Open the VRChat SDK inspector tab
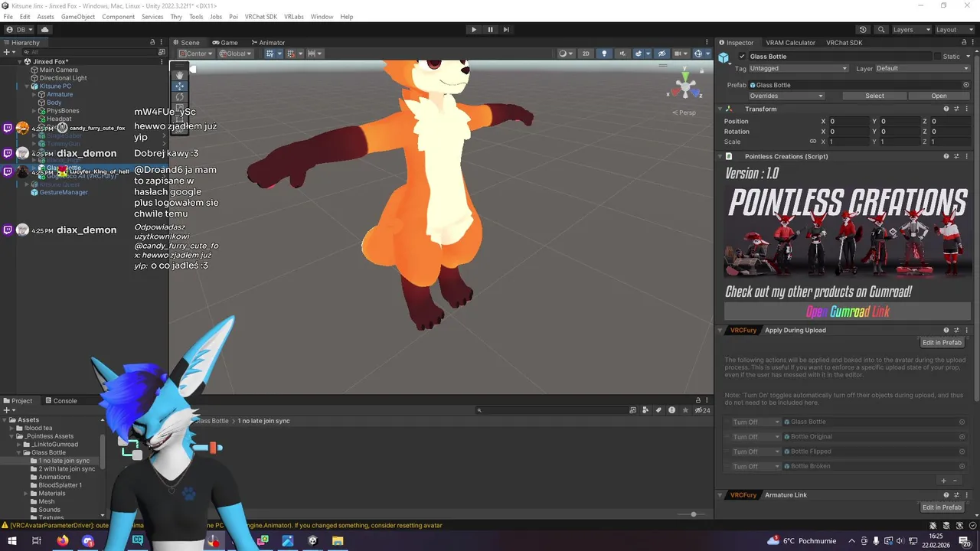The image size is (980, 551). click(x=844, y=43)
